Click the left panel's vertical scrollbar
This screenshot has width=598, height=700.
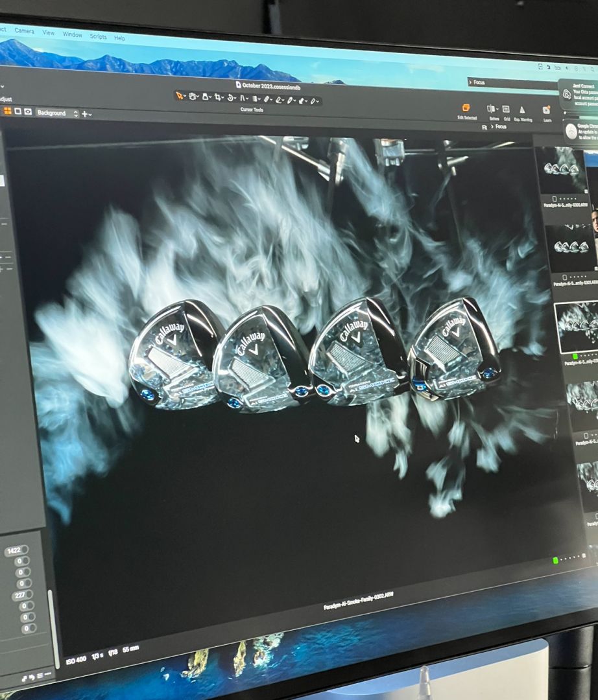53,629
